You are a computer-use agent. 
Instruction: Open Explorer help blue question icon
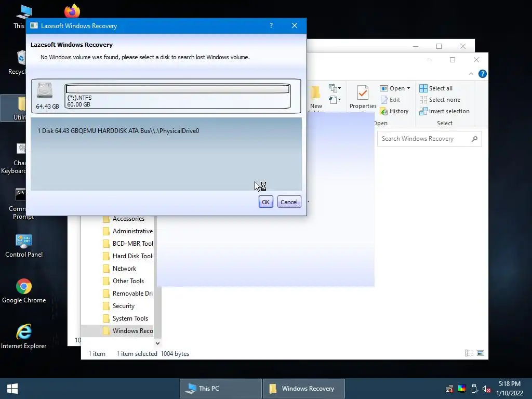coord(483,74)
